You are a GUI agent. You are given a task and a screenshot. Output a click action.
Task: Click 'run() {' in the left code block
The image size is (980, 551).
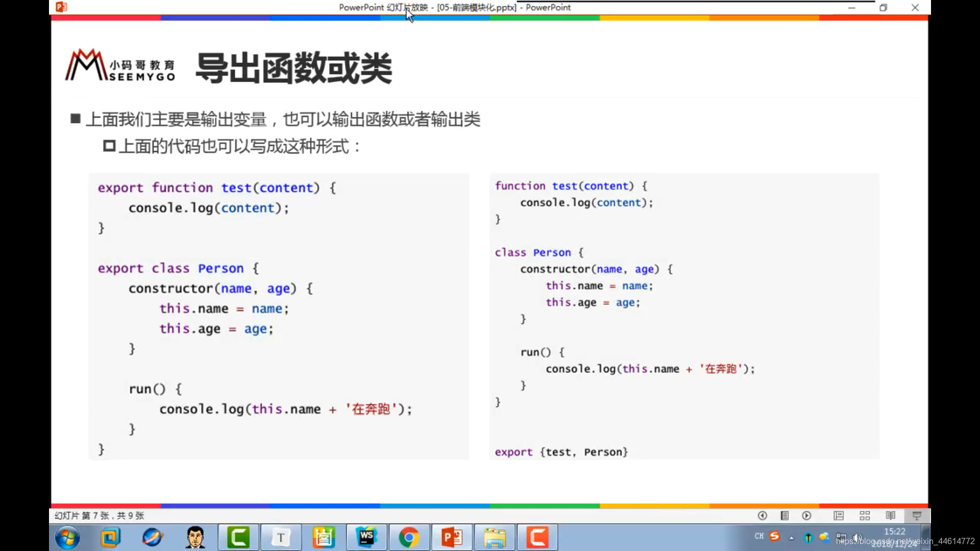coord(155,389)
